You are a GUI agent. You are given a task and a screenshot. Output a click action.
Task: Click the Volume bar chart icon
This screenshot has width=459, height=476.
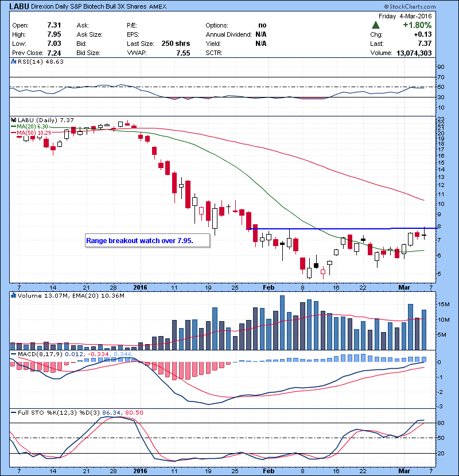pos(13,295)
